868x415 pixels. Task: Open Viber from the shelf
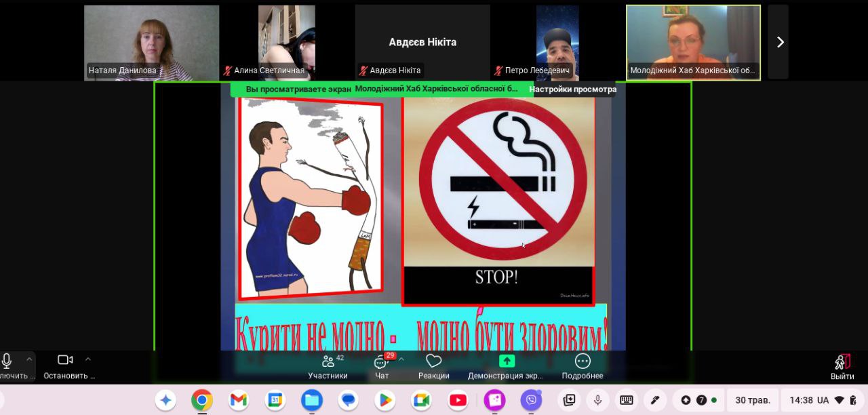[x=532, y=400]
